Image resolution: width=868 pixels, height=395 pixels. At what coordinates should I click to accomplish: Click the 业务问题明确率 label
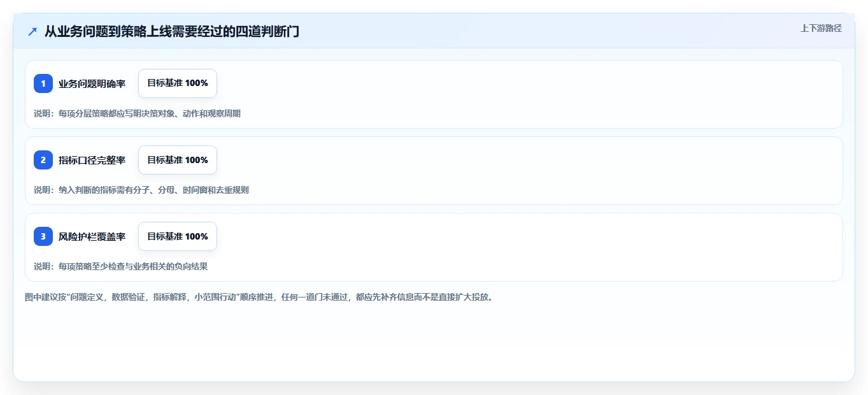click(92, 83)
